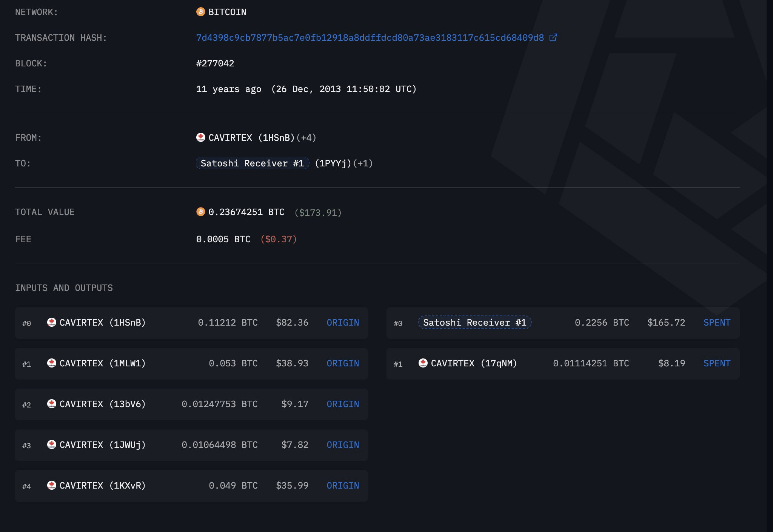The image size is (773, 532).
Task: Open CAVIRTEX (1JWUj) input address
Action: click(x=102, y=445)
